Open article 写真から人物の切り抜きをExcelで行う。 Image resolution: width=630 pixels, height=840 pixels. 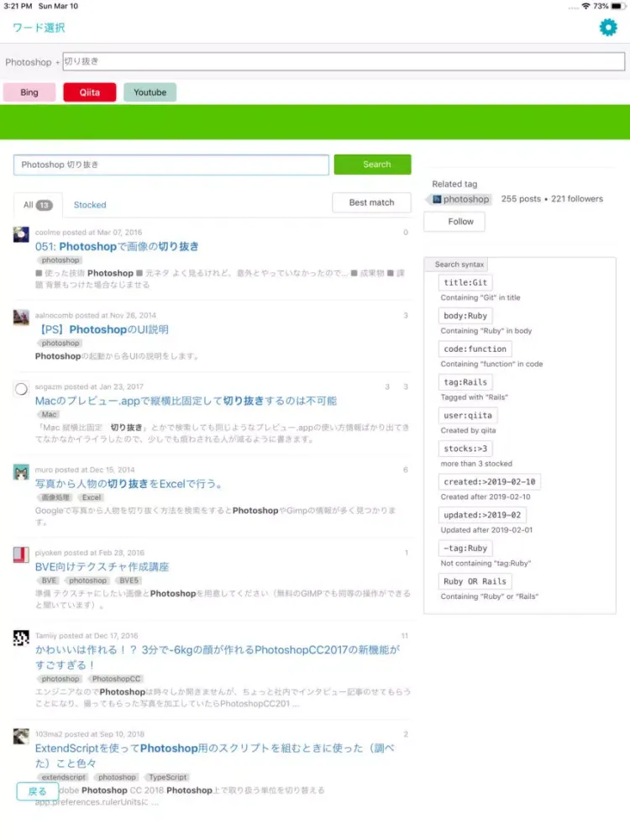click(129, 484)
